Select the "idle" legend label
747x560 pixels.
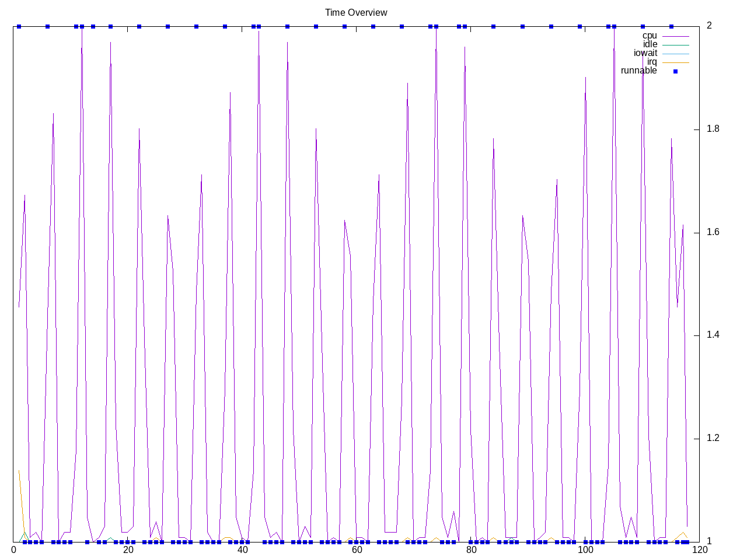(x=650, y=44)
